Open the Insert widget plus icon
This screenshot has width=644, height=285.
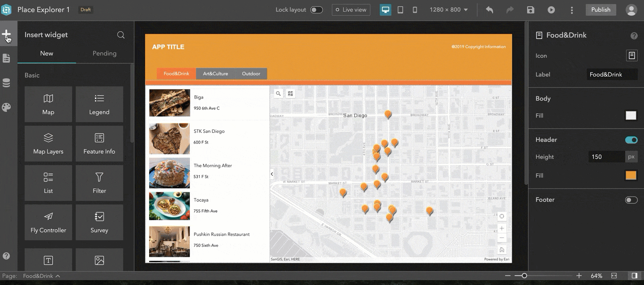tap(6, 34)
